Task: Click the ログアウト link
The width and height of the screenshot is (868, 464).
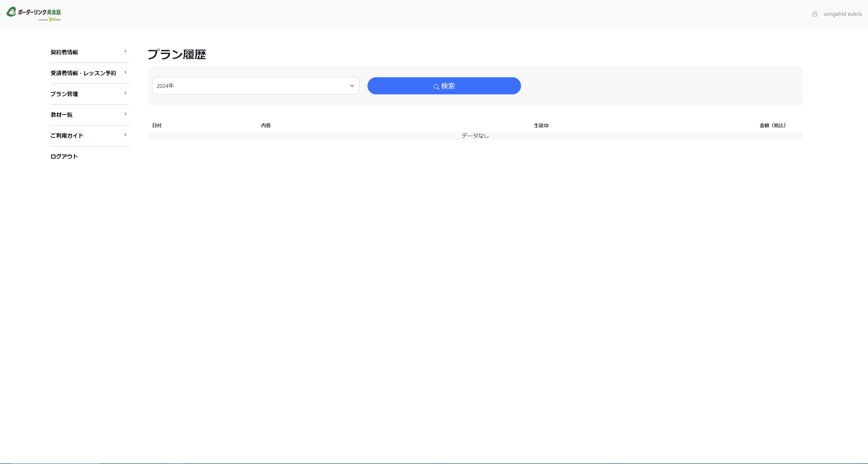Action: (64, 157)
